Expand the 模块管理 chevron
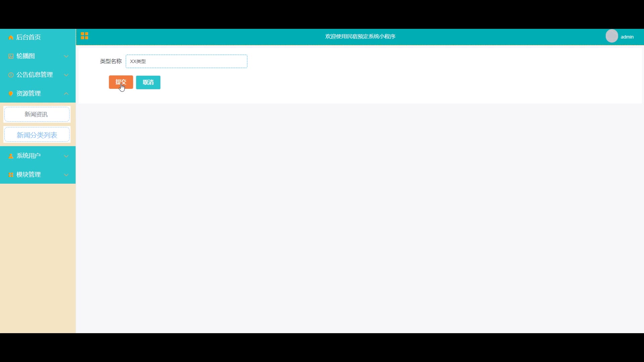 [x=66, y=175]
